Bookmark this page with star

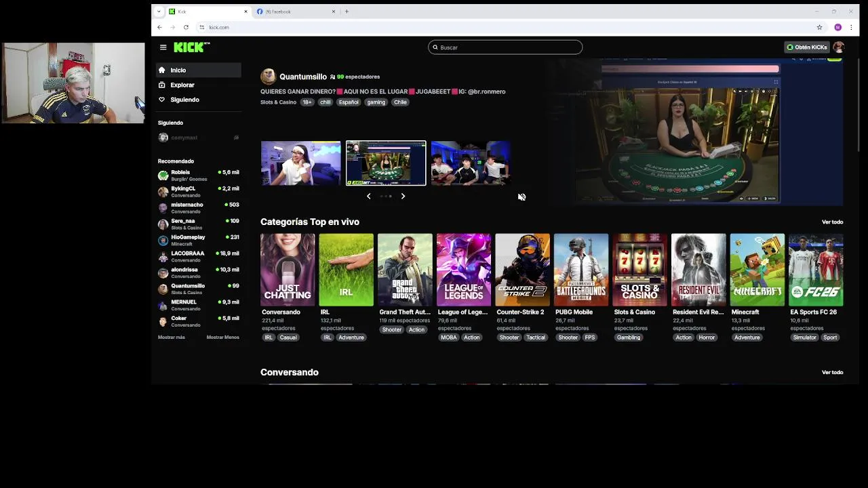point(819,27)
